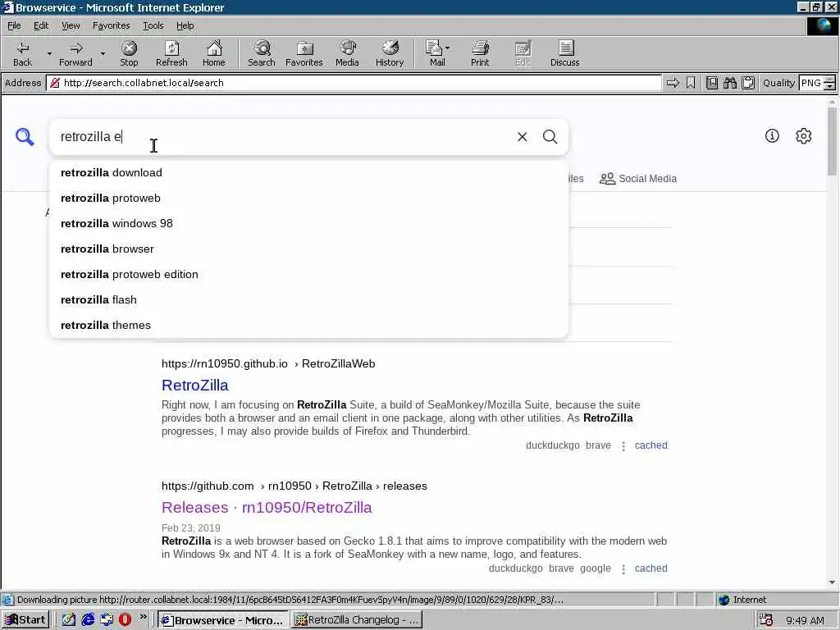
Task: Launch Opera from quick launch
Action: (x=125, y=620)
